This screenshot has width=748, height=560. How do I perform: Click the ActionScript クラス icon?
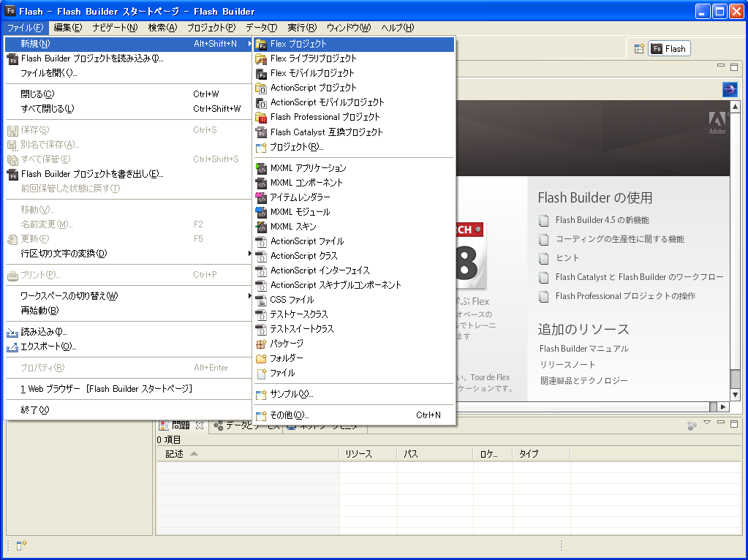click(261, 257)
